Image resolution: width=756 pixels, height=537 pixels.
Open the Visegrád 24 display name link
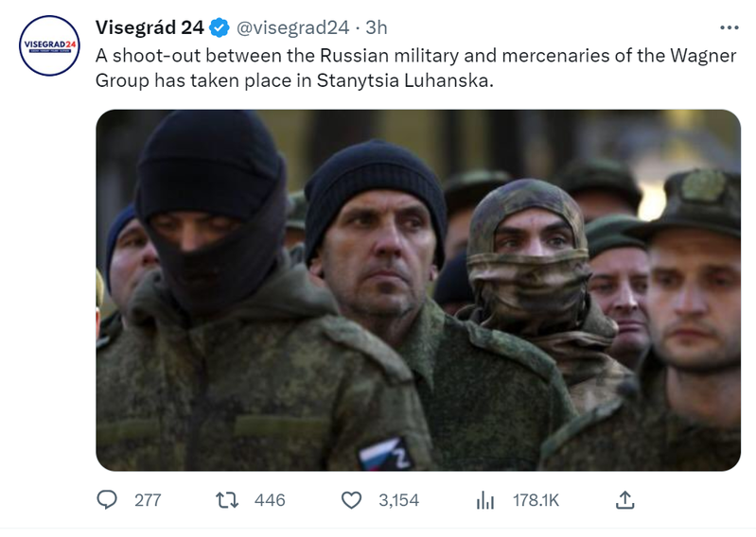pos(149,28)
